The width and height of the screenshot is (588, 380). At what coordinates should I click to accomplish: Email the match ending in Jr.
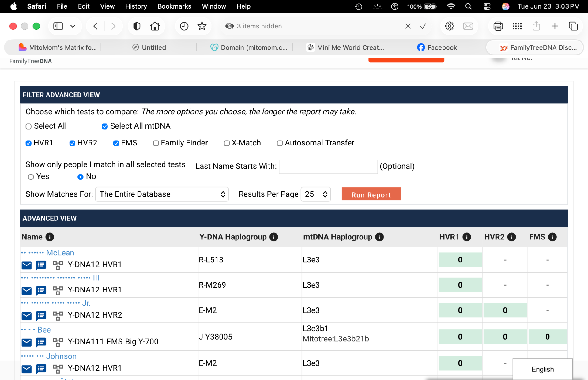coord(27,315)
